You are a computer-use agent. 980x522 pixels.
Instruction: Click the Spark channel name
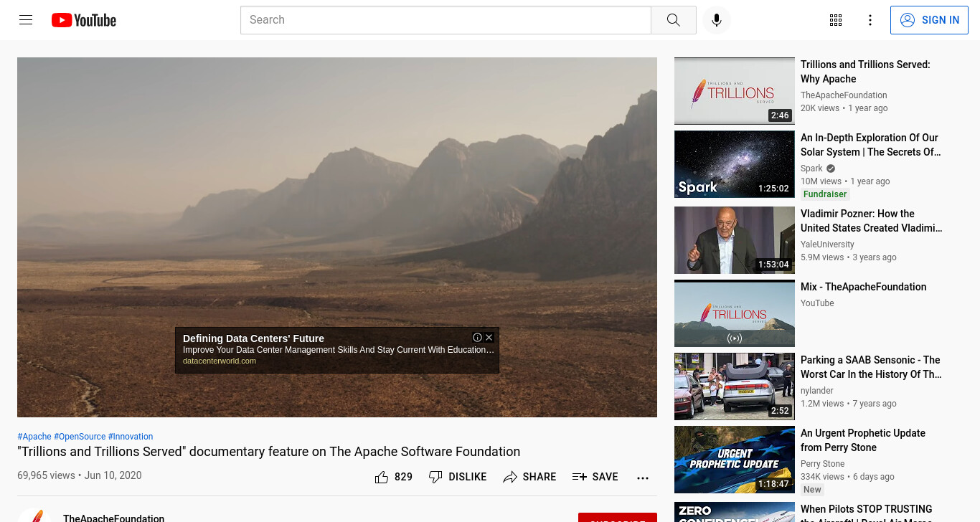pos(812,169)
